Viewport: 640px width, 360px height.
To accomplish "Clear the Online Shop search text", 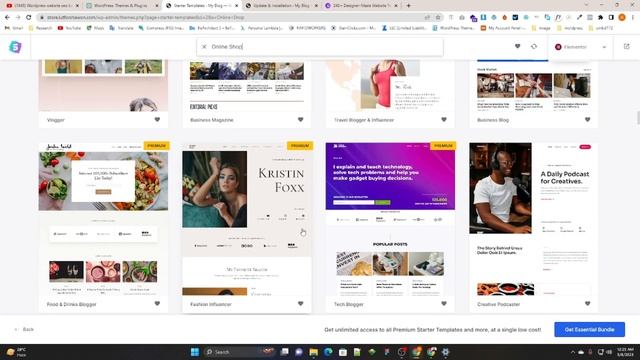I will pyautogui.click(x=204, y=47).
